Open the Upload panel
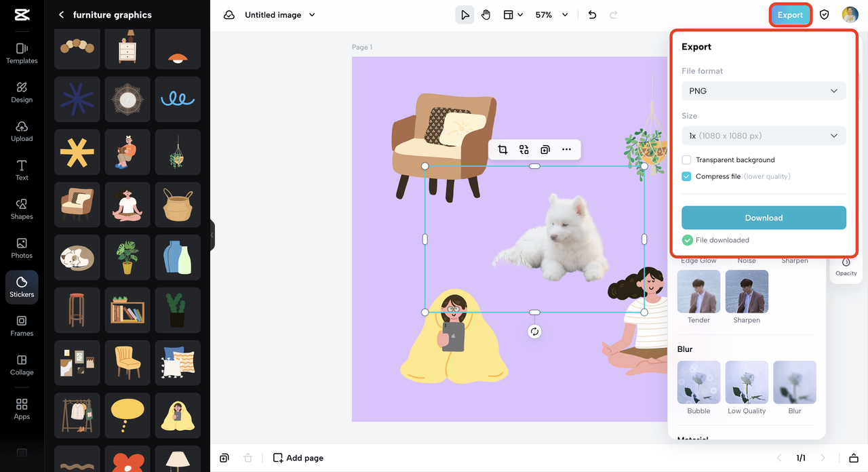Image resolution: width=868 pixels, height=472 pixels. (x=22, y=131)
